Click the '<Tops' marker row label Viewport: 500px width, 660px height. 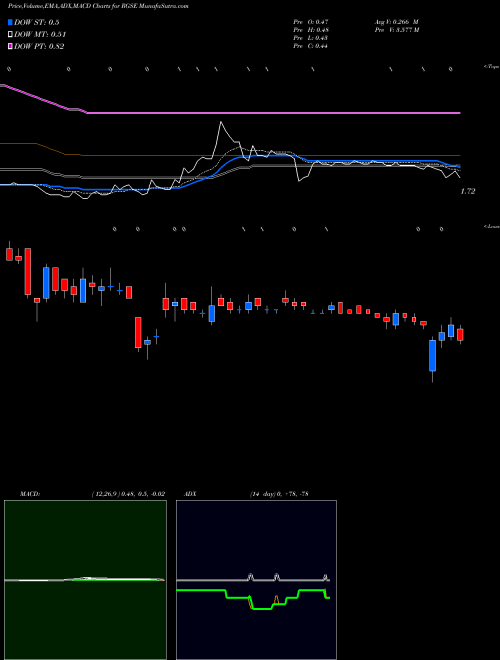[x=492, y=67]
